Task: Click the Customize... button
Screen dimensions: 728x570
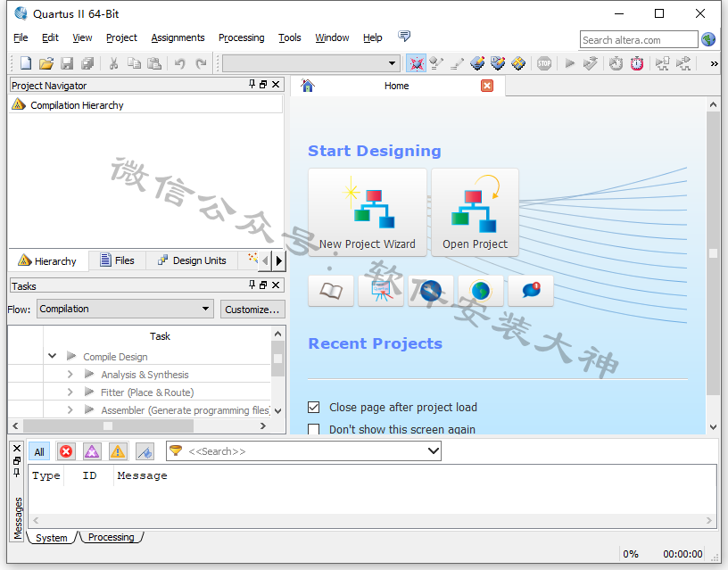Action: tap(252, 310)
